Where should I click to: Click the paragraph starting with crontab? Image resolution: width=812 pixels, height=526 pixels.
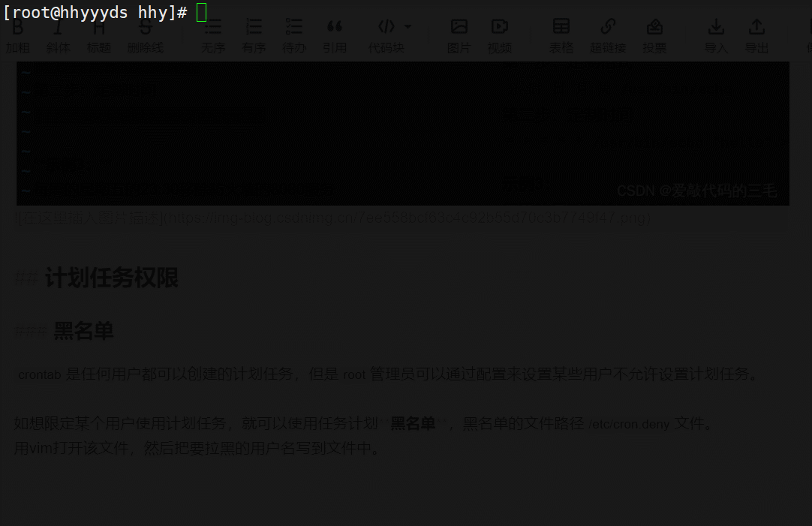pos(387,374)
